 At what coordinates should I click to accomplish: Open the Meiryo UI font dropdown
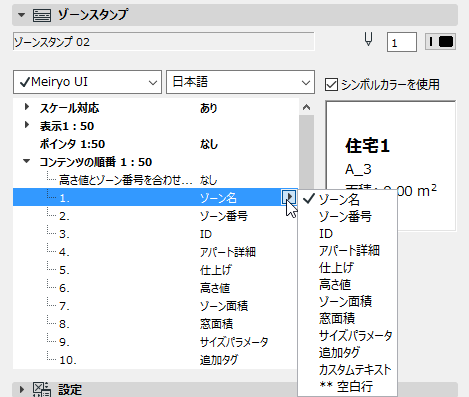(87, 82)
